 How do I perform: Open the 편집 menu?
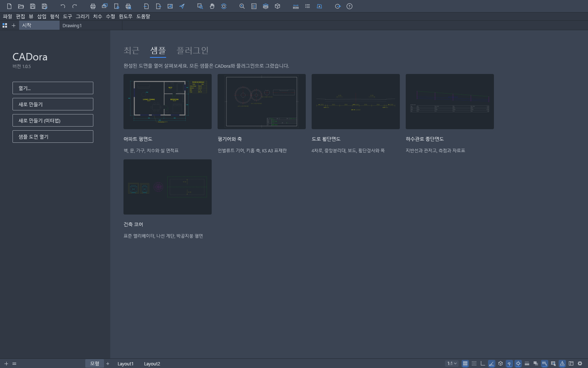tap(21, 17)
